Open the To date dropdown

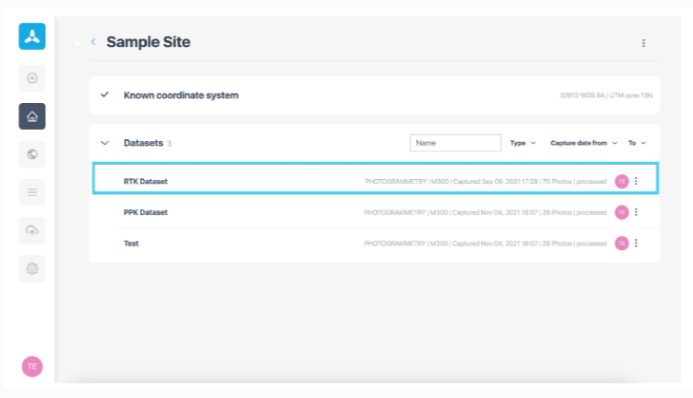coord(637,143)
